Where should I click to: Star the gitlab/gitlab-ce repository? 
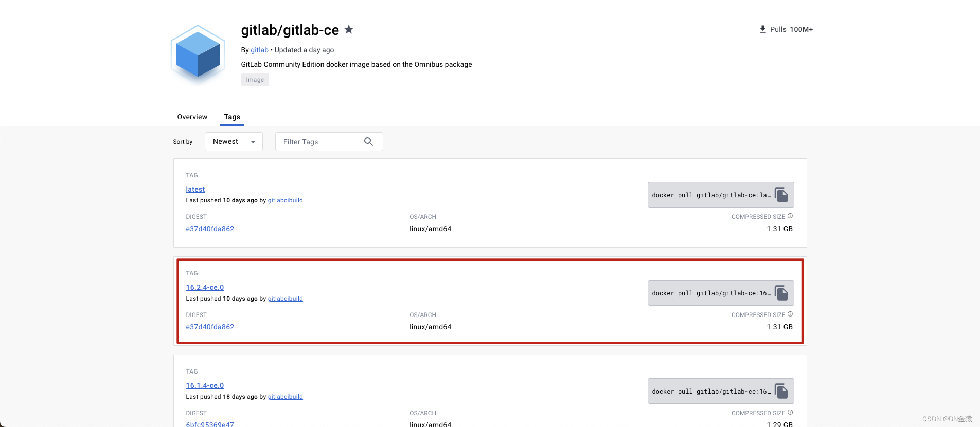(x=349, y=29)
